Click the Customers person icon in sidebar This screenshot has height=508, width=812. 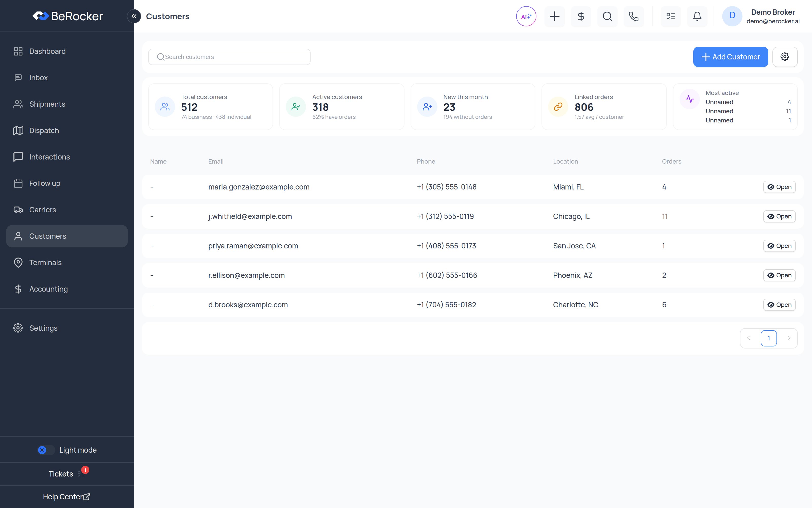tap(18, 236)
